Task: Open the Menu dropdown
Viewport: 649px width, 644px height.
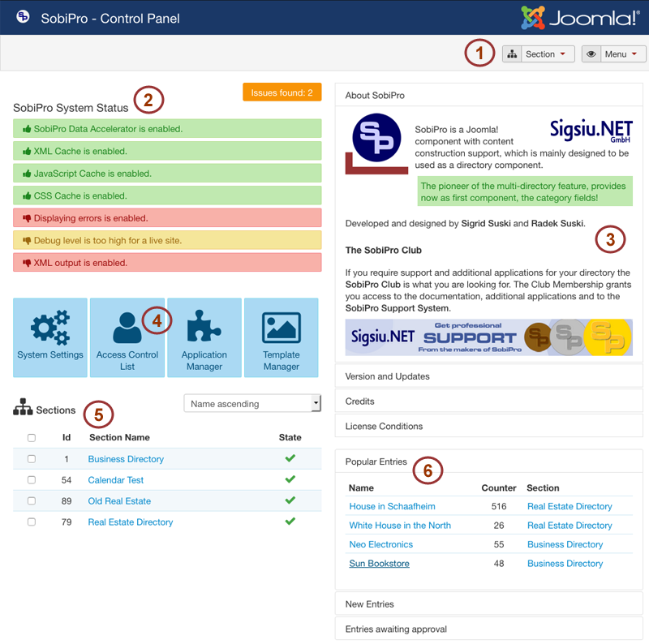Action: click(623, 54)
